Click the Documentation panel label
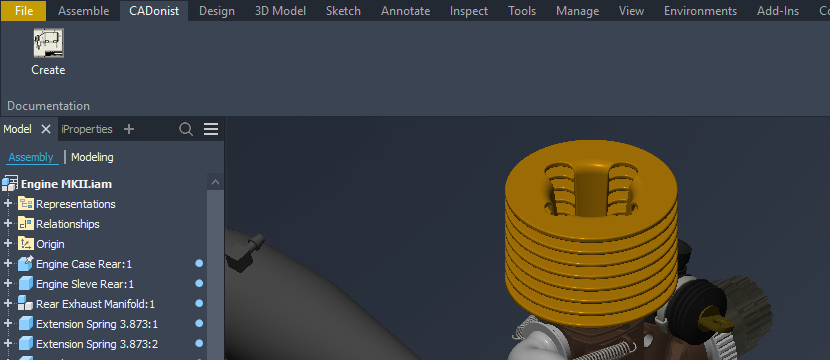Image resolution: width=830 pixels, height=360 pixels. pos(48,106)
